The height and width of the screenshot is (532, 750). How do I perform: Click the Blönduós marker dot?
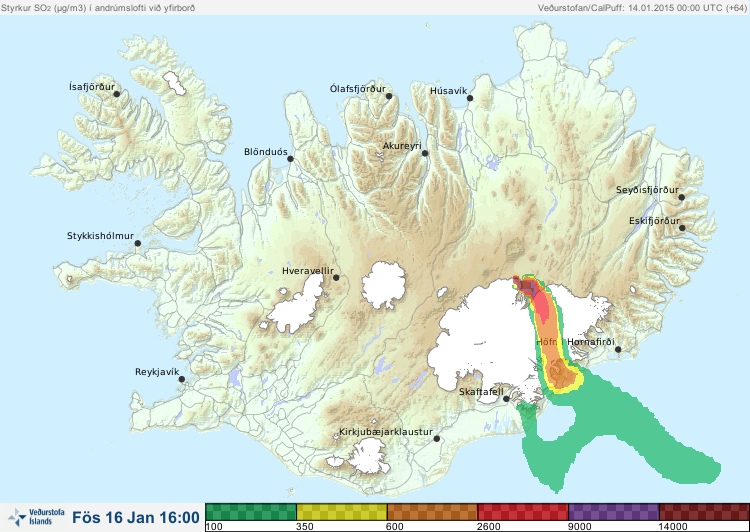[290, 159]
